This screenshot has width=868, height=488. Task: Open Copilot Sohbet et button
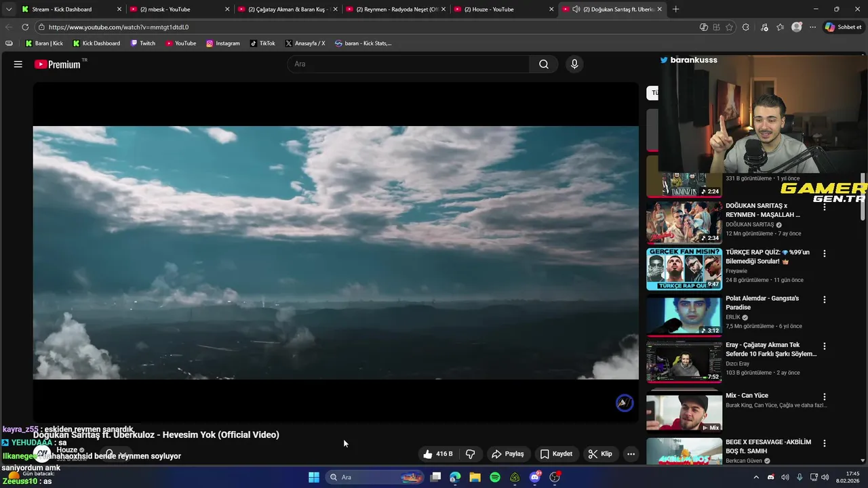click(844, 27)
